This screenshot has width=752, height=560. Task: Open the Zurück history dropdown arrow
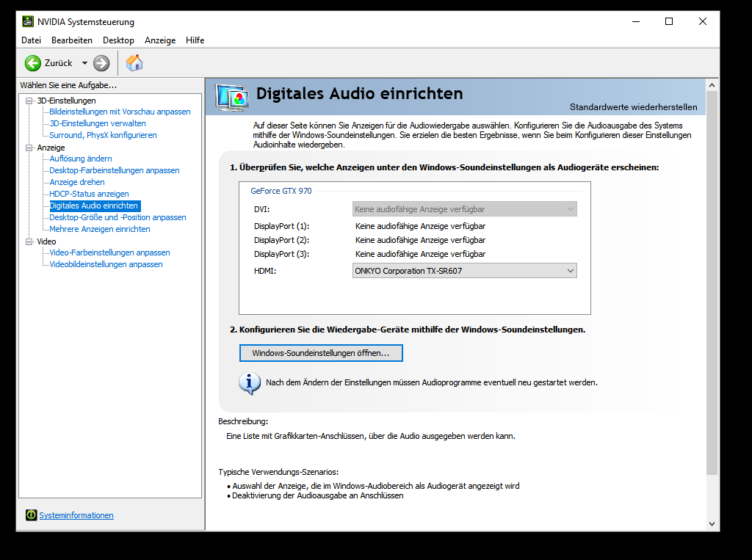pos(84,63)
